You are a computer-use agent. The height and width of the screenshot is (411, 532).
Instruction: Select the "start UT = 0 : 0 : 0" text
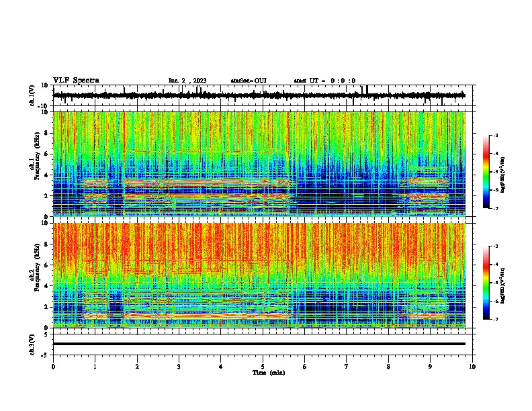click(x=324, y=81)
